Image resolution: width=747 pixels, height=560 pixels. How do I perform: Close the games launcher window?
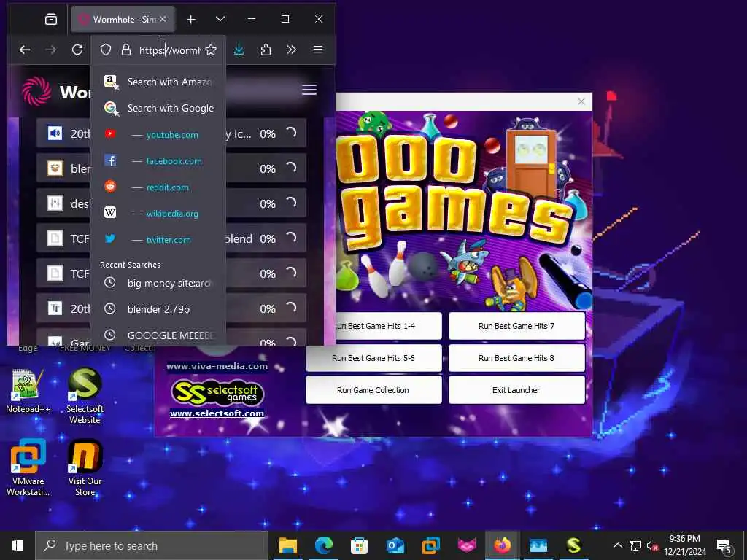(x=581, y=101)
